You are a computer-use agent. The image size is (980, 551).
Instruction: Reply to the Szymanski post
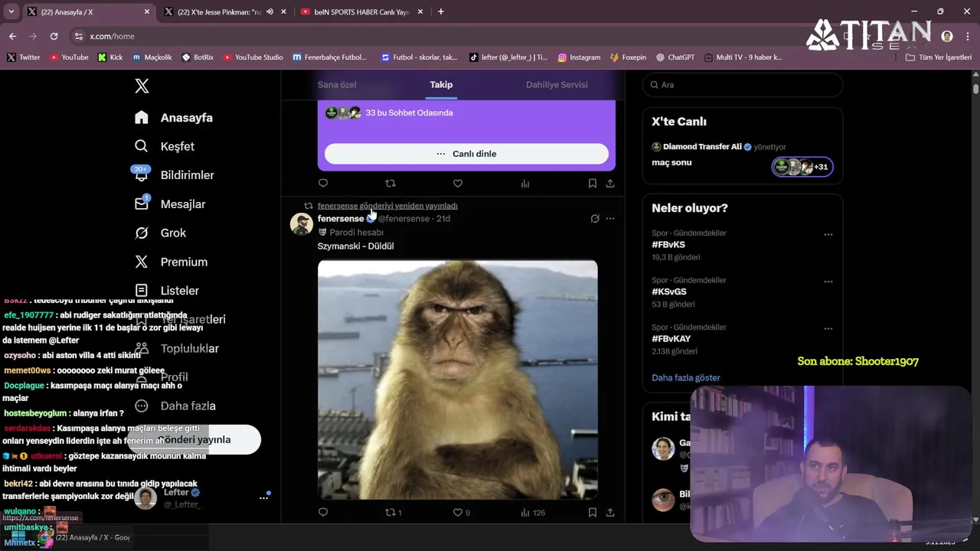(x=323, y=513)
